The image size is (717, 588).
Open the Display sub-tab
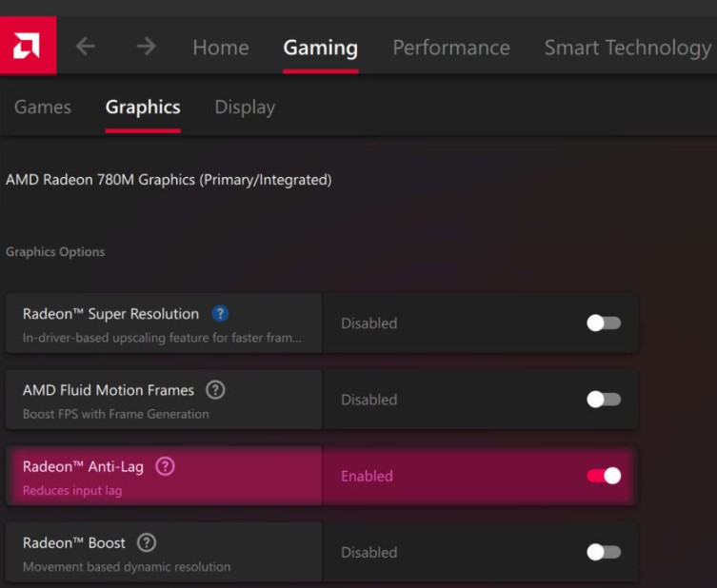click(x=245, y=108)
